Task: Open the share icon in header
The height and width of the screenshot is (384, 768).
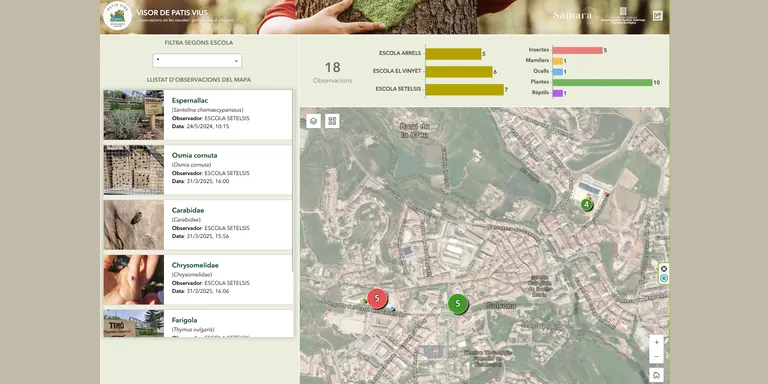Action: [x=658, y=16]
